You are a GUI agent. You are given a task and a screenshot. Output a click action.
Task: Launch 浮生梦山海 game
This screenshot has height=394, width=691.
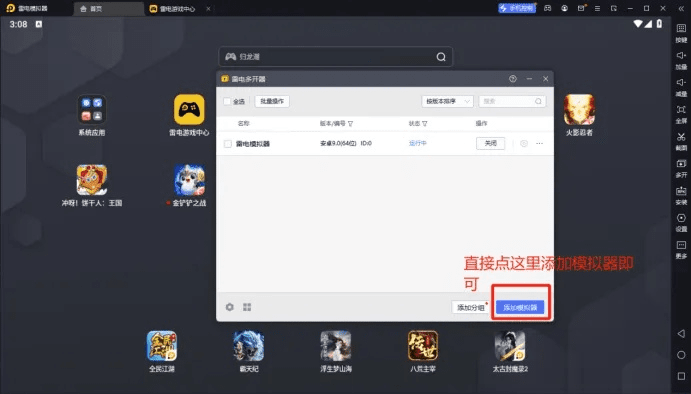tap(336, 346)
